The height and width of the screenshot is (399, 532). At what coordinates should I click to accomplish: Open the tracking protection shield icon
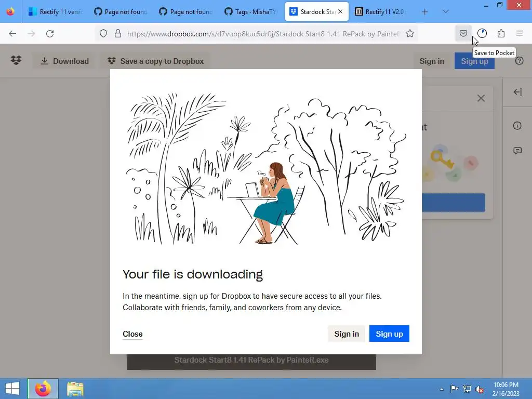(x=103, y=34)
